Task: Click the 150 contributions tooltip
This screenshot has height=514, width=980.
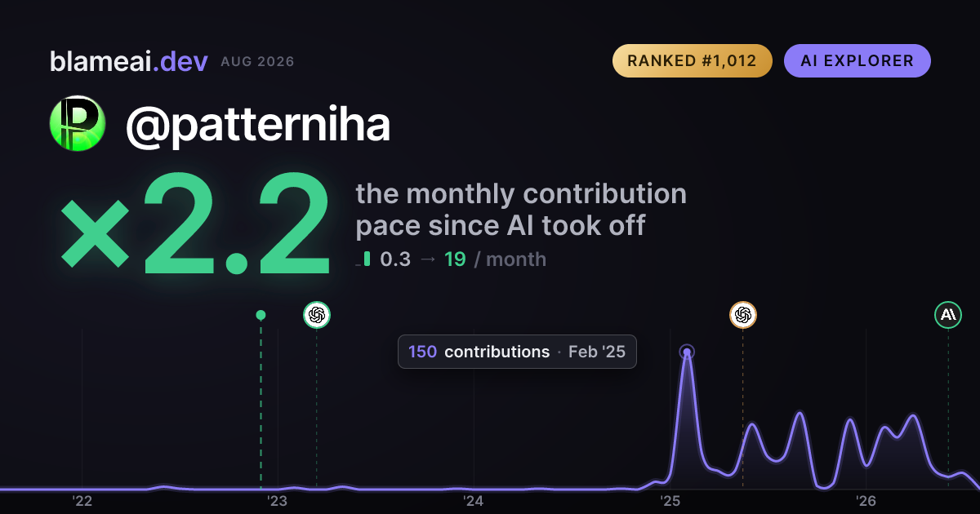Action: pyautogui.click(x=517, y=352)
